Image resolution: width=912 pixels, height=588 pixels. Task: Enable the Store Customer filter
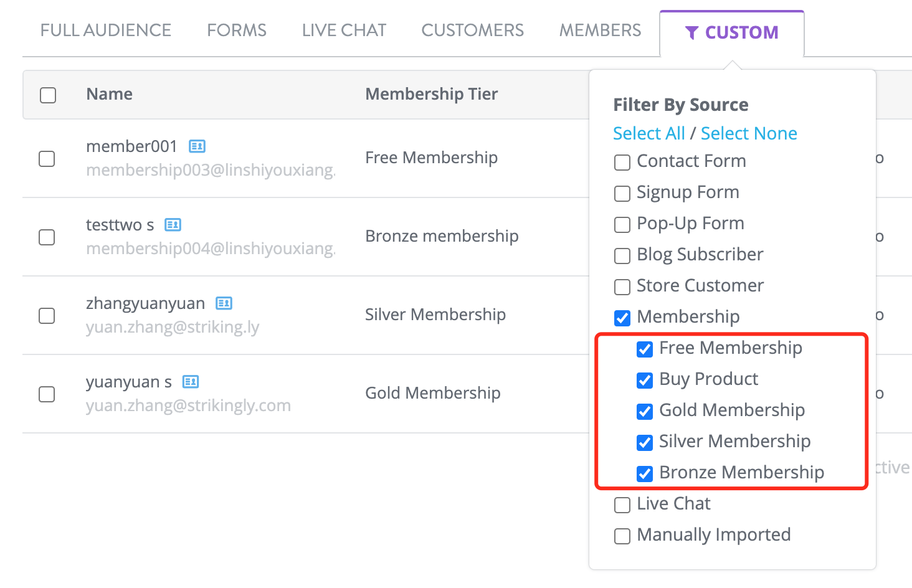622,287
